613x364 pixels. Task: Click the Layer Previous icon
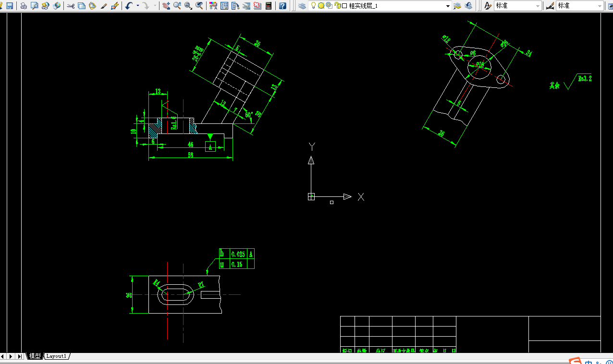(x=468, y=6)
